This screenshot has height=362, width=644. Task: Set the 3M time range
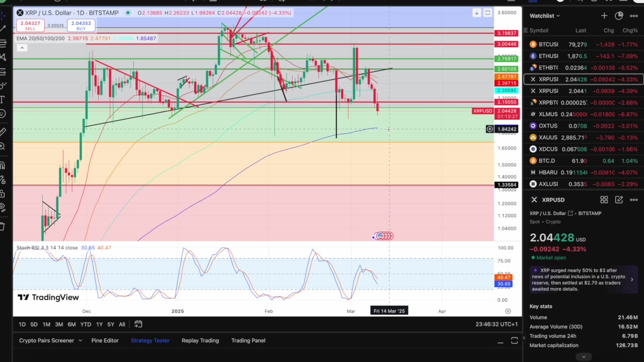point(59,324)
